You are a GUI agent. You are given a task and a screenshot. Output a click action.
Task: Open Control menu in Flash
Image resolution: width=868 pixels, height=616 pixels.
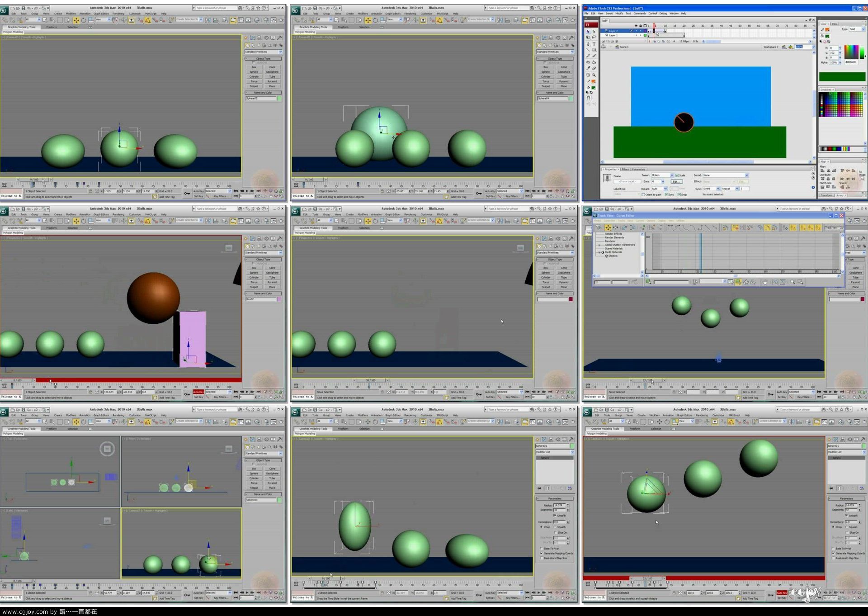[x=652, y=14]
